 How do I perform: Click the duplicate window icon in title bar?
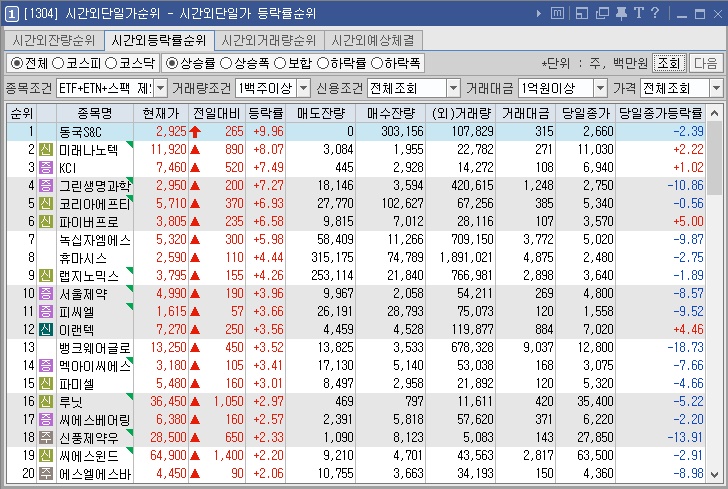click(x=602, y=13)
